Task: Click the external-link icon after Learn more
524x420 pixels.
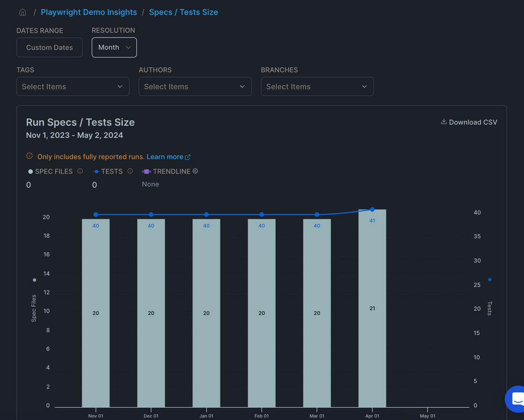Action: point(188,157)
